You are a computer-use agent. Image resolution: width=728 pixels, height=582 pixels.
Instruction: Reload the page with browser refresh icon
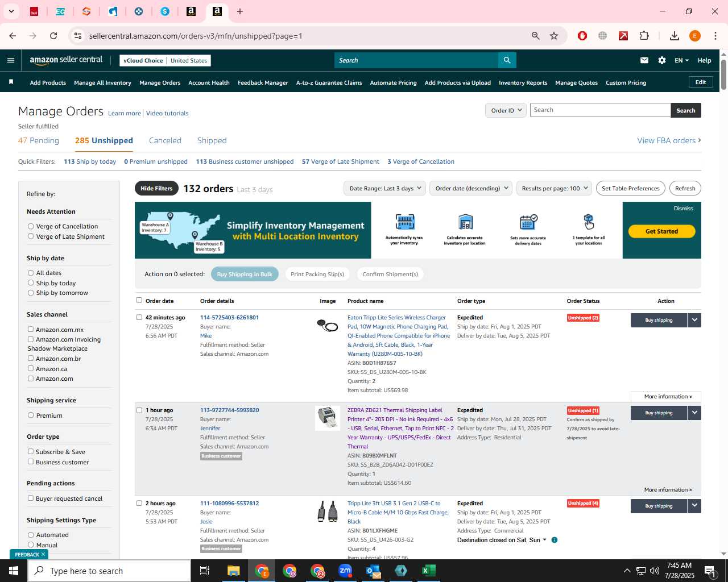(53, 36)
